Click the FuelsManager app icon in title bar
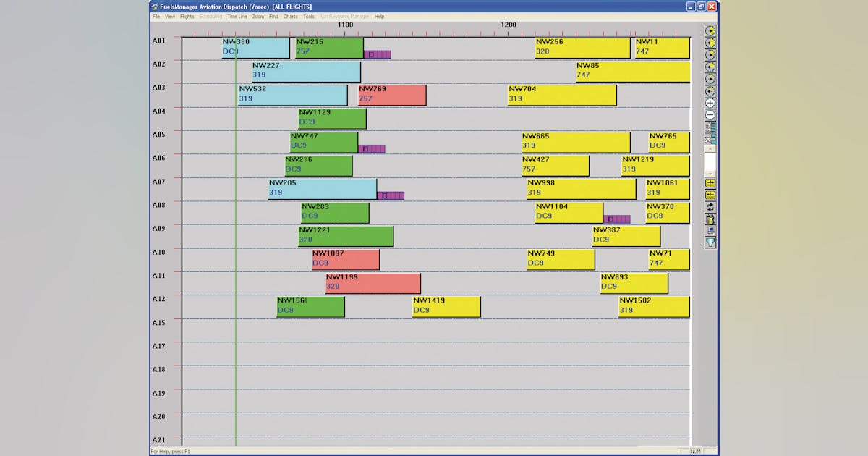Image resolution: width=868 pixels, height=456 pixels. click(154, 7)
